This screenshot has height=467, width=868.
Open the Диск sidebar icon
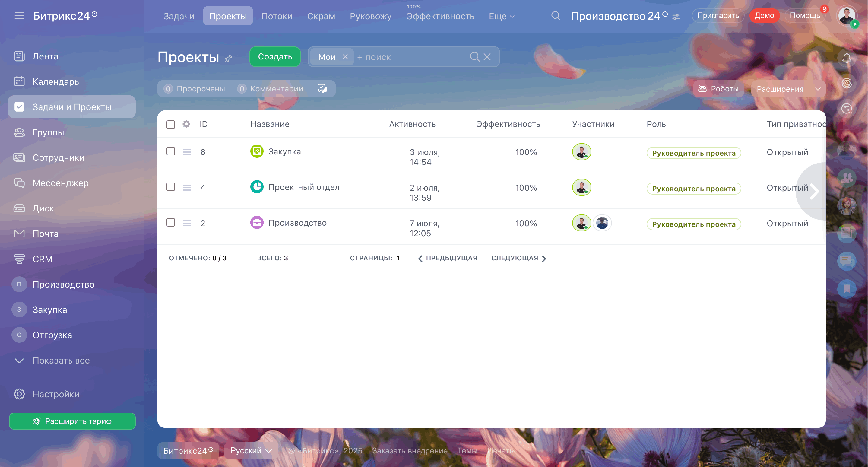pyautogui.click(x=19, y=208)
